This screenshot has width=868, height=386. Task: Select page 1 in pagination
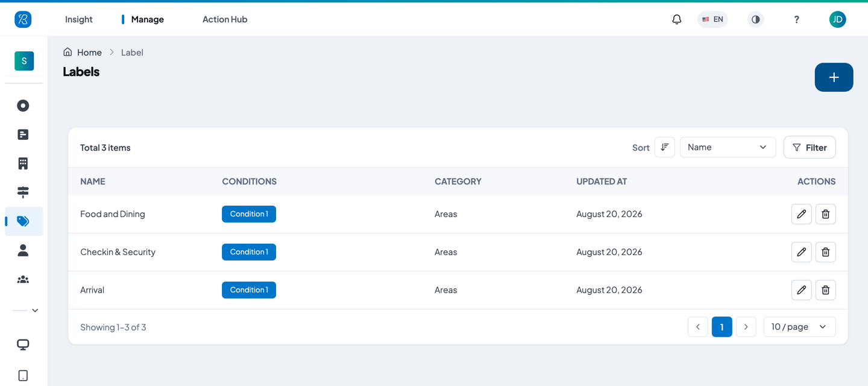click(722, 327)
